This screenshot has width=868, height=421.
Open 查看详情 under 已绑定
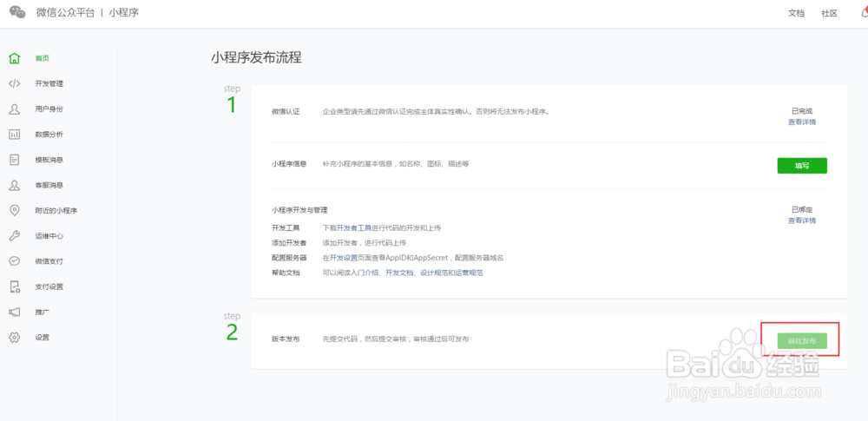coord(802,220)
